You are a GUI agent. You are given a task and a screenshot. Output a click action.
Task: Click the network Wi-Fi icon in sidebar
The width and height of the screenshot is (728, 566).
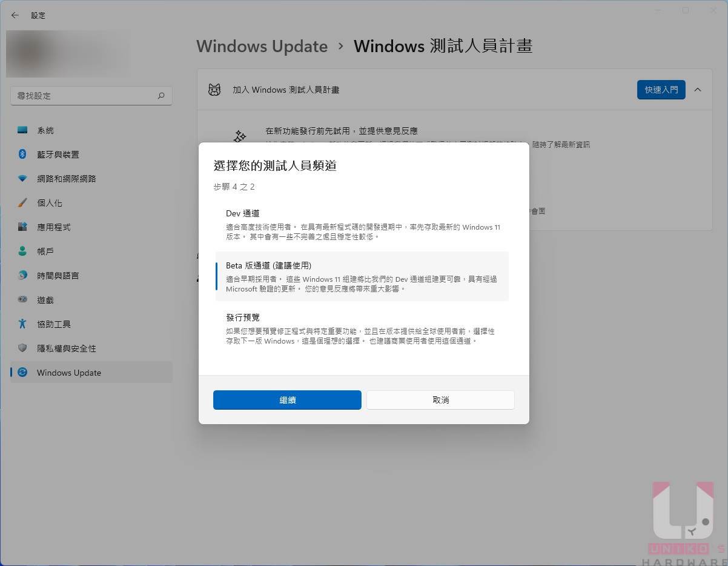tap(22, 179)
